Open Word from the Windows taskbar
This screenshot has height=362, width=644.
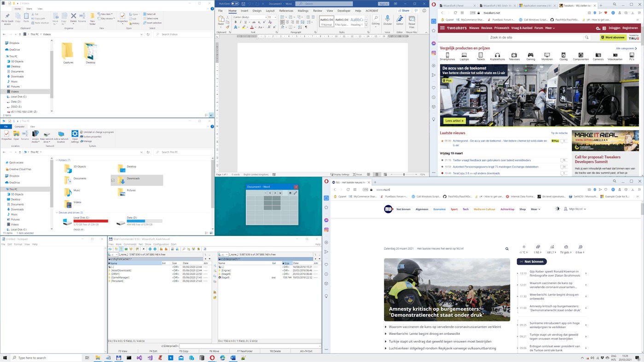tap(233, 358)
